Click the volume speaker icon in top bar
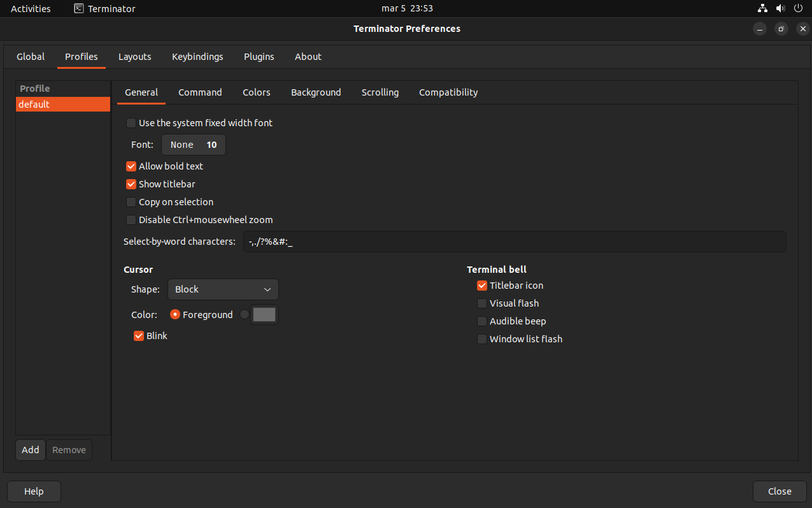Screen dimensions: 812x508 tap(780, 9)
